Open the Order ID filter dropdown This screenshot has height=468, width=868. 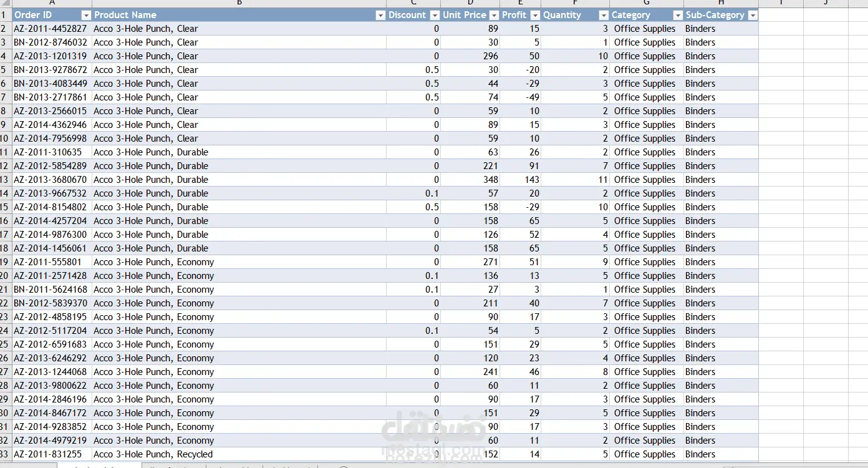pos(86,15)
